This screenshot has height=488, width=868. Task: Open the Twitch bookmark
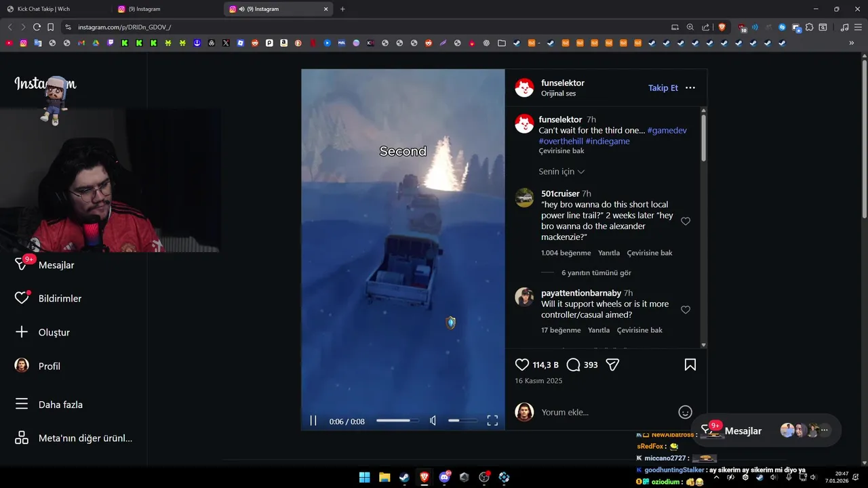pyautogui.click(x=111, y=43)
